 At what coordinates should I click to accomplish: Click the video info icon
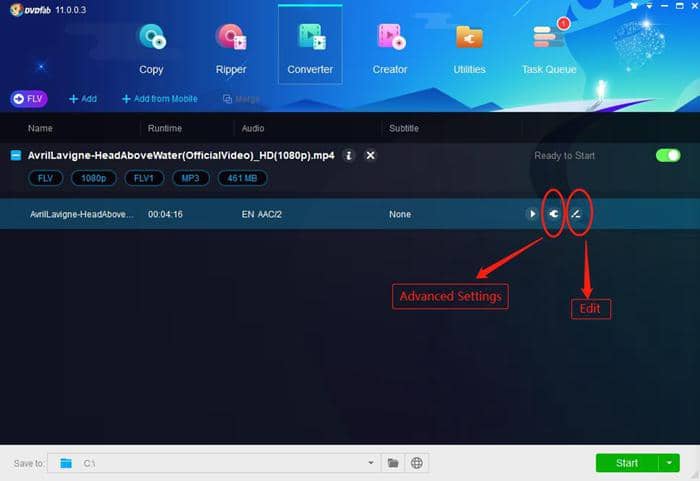[348, 156]
